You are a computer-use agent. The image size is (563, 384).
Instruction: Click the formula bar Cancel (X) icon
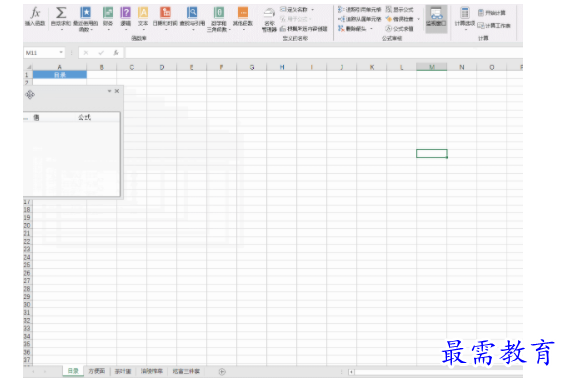coord(86,53)
